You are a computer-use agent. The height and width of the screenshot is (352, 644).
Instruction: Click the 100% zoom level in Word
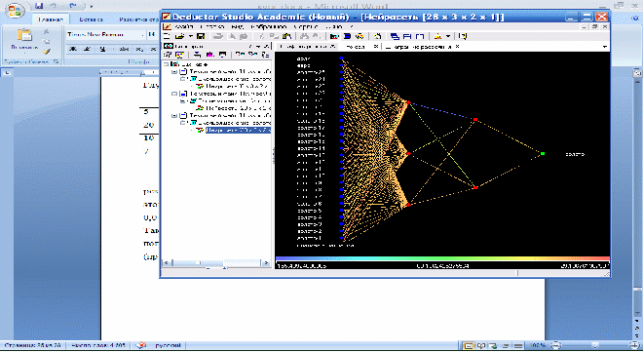point(538,346)
